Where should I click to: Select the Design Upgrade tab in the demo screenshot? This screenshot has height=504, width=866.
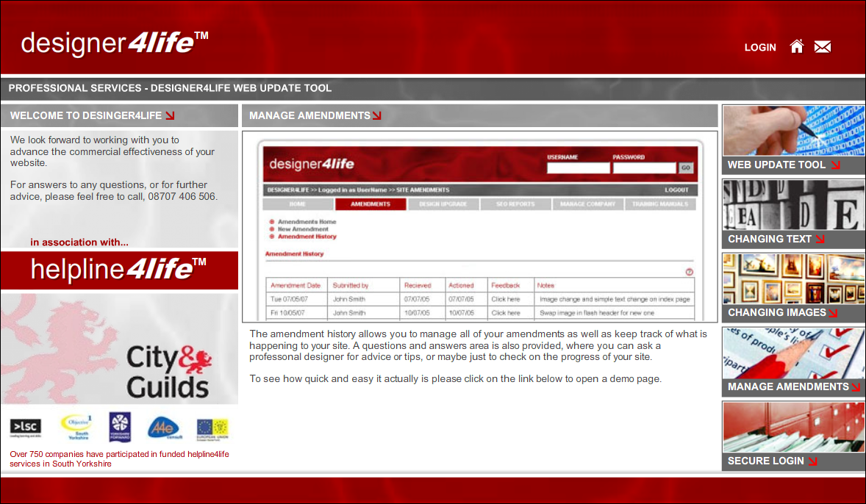point(443,204)
